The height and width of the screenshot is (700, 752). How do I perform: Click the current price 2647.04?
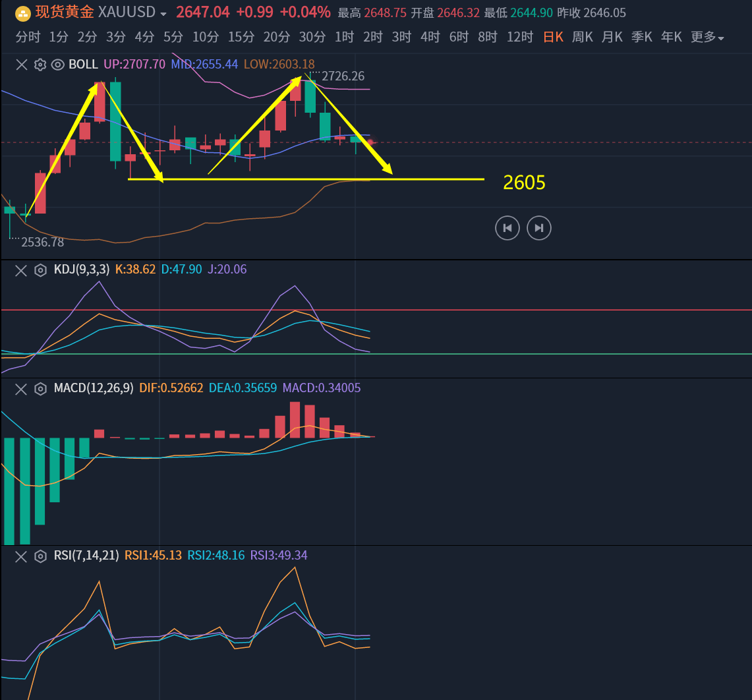tap(203, 13)
